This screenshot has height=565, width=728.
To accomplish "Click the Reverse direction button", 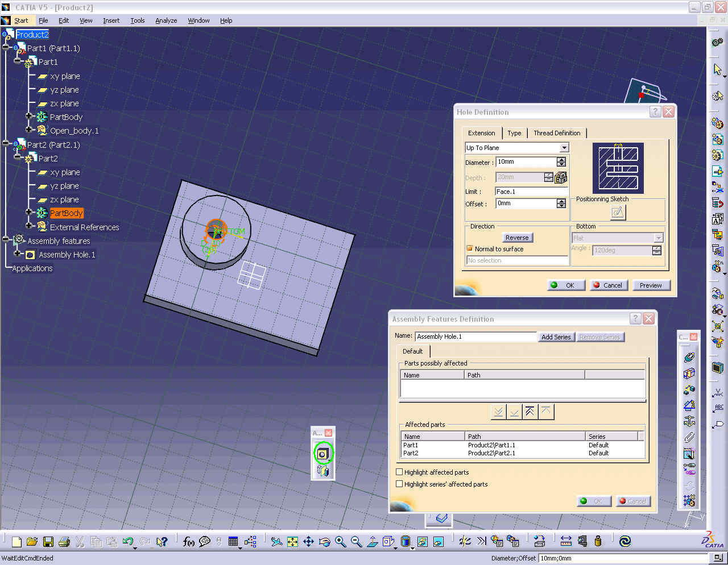I will coord(517,238).
